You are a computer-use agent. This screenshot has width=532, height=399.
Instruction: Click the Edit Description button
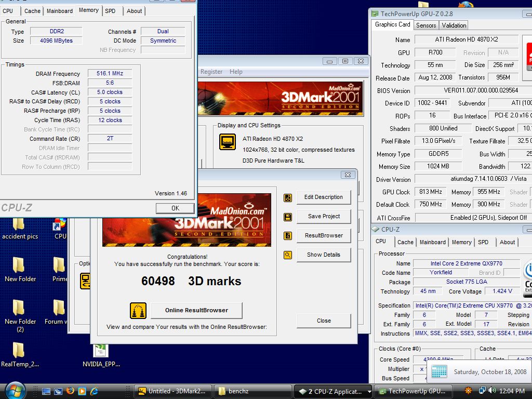coord(323,197)
